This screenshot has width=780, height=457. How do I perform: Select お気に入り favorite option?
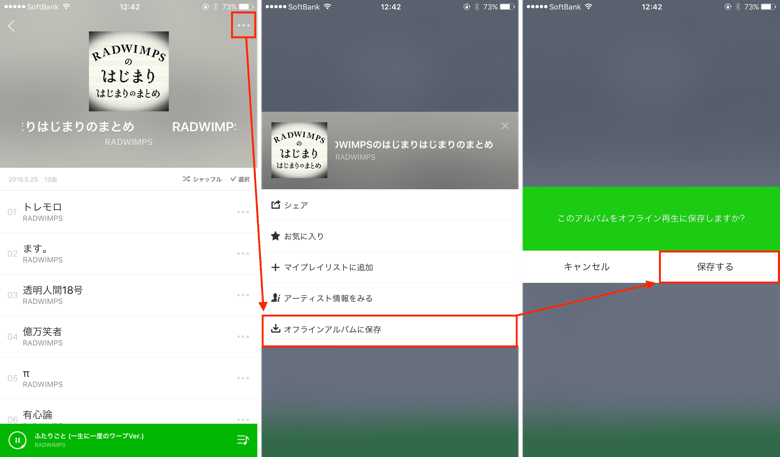(x=390, y=236)
